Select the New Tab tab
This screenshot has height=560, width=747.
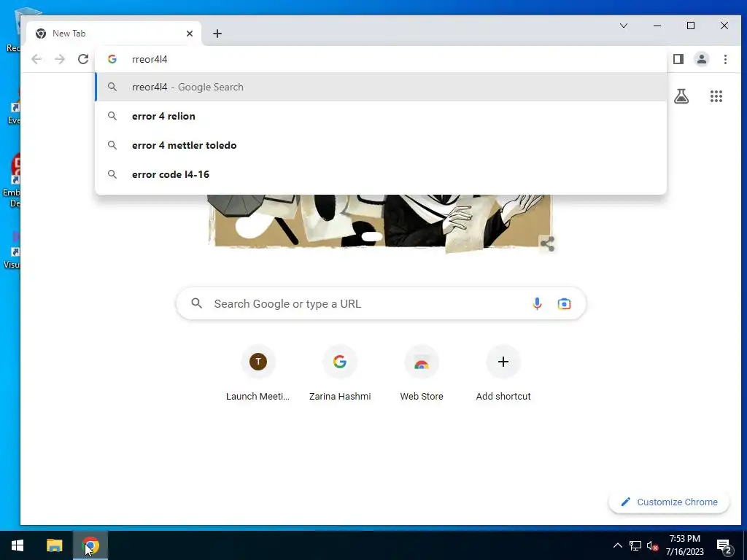(114, 34)
